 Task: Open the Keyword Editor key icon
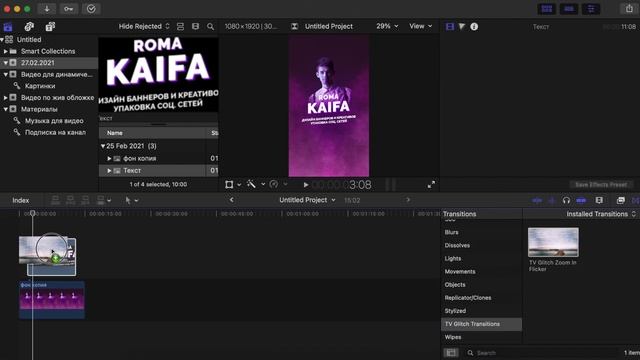[69, 9]
